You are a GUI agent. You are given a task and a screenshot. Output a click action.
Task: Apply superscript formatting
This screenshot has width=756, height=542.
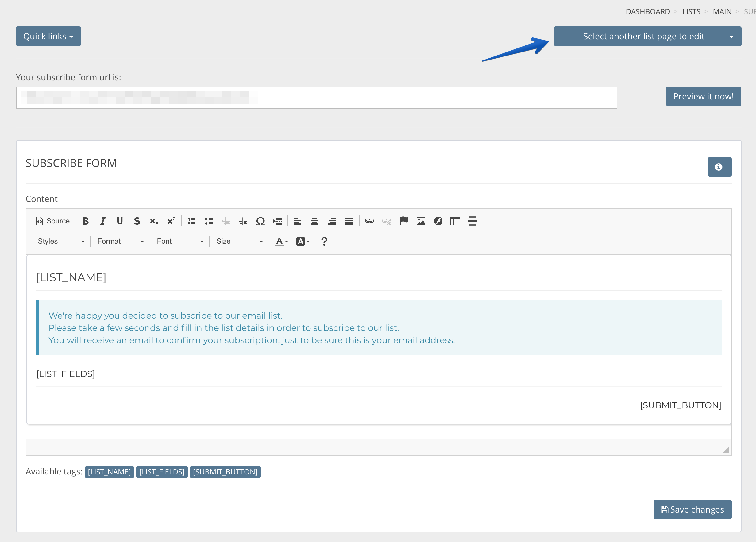(x=171, y=221)
